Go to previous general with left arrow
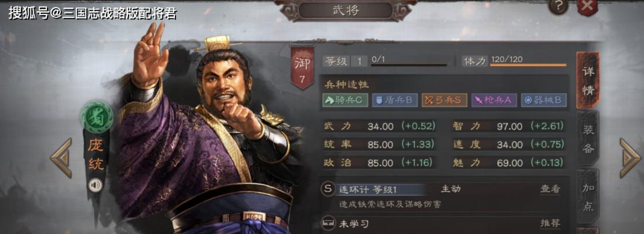The image size is (644, 234). tap(61, 157)
